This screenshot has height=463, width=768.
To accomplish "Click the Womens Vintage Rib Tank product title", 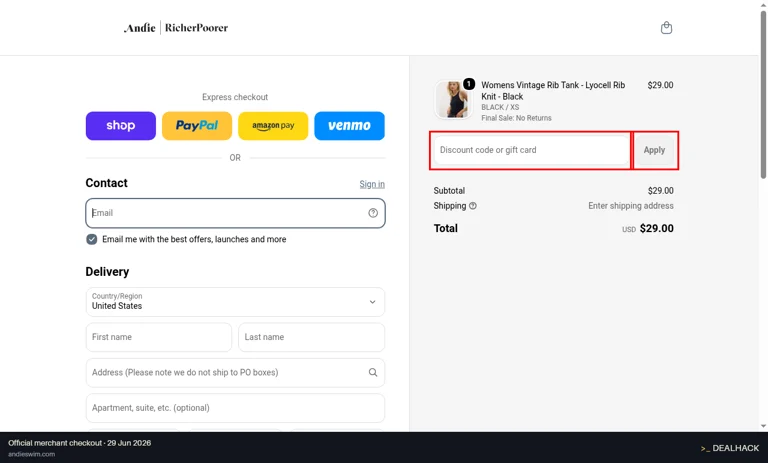I will point(553,91).
